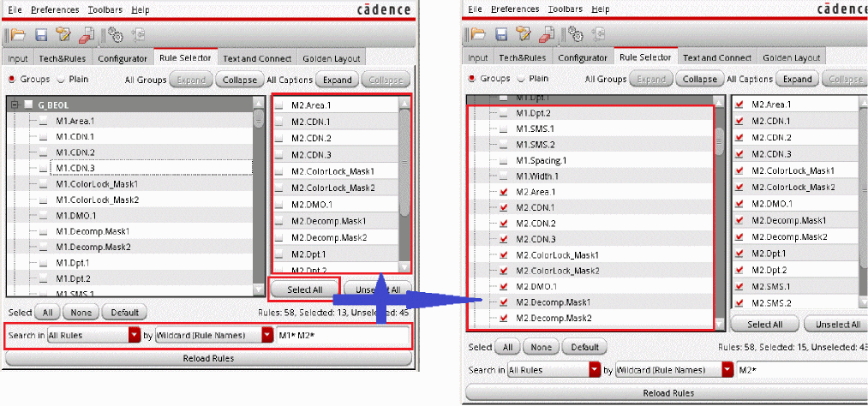This screenshot has width=868, height=406.
Task: Select M2.ColorLock_Mask2 row in right window's tree
Action: tap(591, 271)
